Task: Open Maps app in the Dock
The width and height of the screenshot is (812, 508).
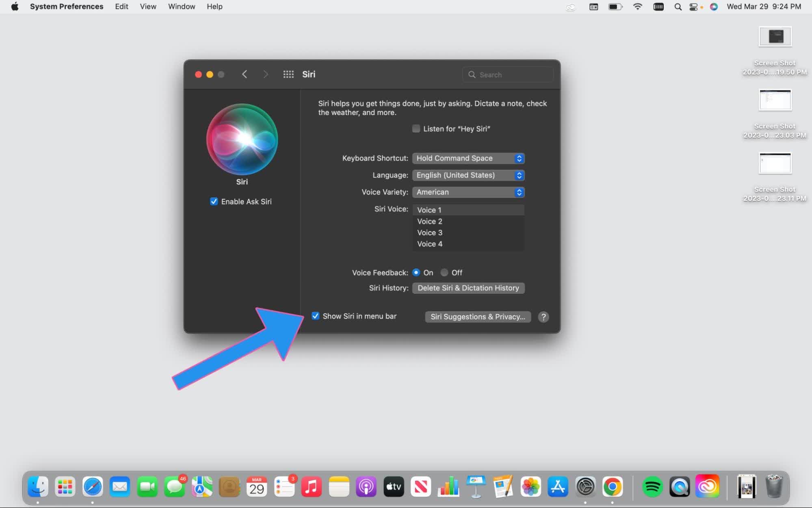Action: (202, 486)
